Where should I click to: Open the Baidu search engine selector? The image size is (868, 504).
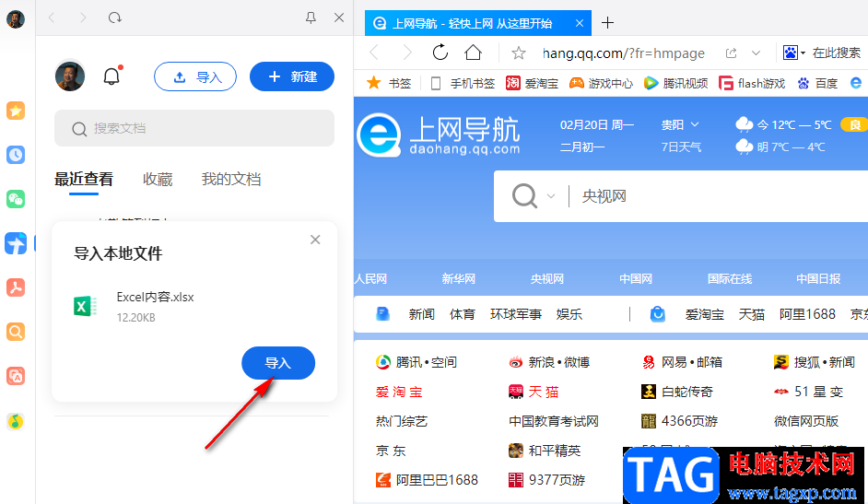click(x=793, y=53)
